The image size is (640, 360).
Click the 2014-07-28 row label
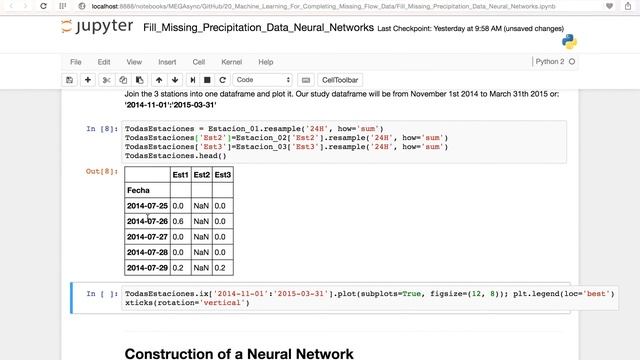tap(147, 252)
